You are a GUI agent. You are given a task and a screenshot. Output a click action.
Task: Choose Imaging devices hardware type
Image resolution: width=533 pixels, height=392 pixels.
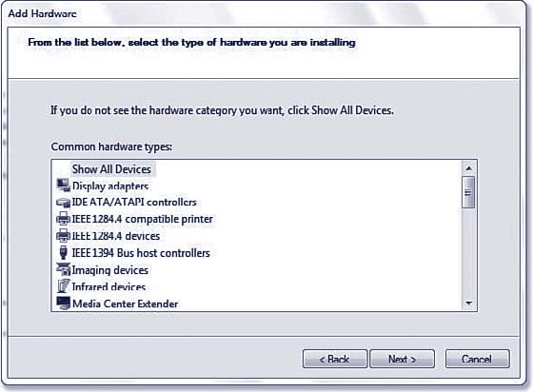110,270
